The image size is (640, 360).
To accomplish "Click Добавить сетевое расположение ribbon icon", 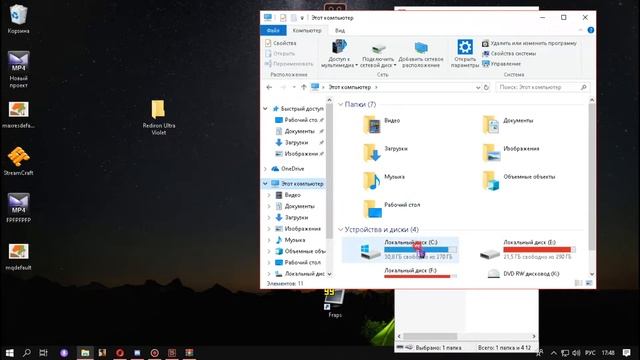I will (421, 54).
